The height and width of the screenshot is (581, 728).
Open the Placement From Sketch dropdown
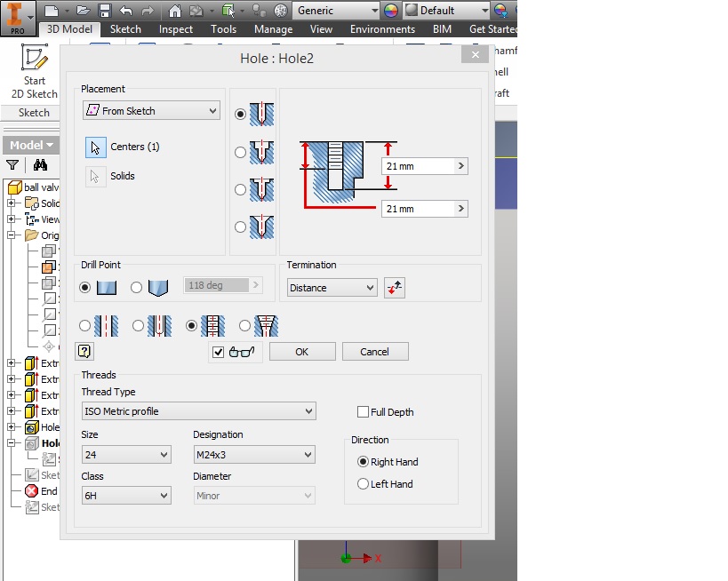[151, 111]
